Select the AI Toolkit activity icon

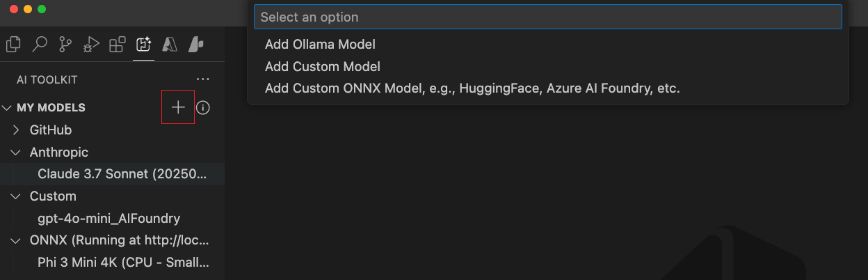(143, 45)
